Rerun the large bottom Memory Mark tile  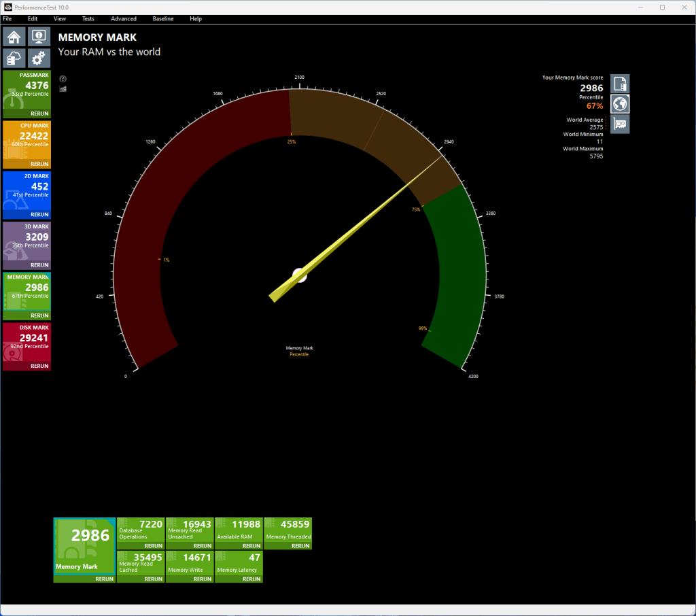[104, 579]
